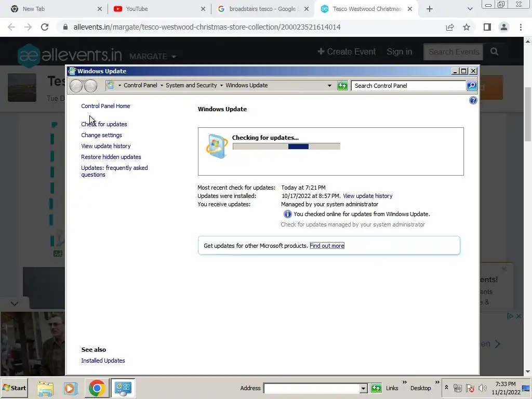Open Installed Updates link under See also
532x399 pixels.
[103, 361]
